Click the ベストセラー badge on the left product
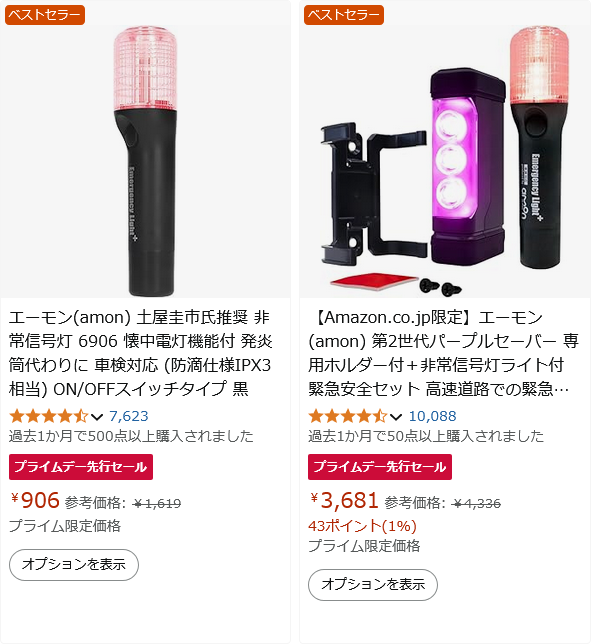 pos(45,15)
